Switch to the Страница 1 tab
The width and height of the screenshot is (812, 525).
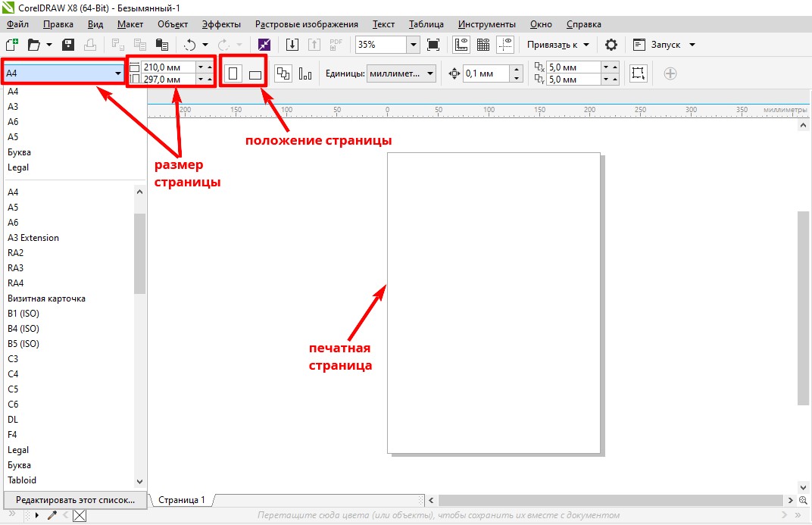pyautogui.click(x=181, y=500)
